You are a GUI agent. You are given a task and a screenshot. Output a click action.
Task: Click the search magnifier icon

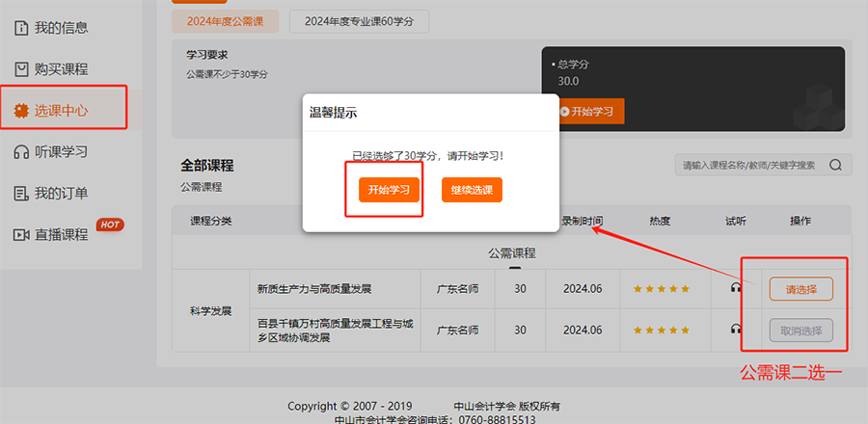pyautogui.click(x=835, y=165)
